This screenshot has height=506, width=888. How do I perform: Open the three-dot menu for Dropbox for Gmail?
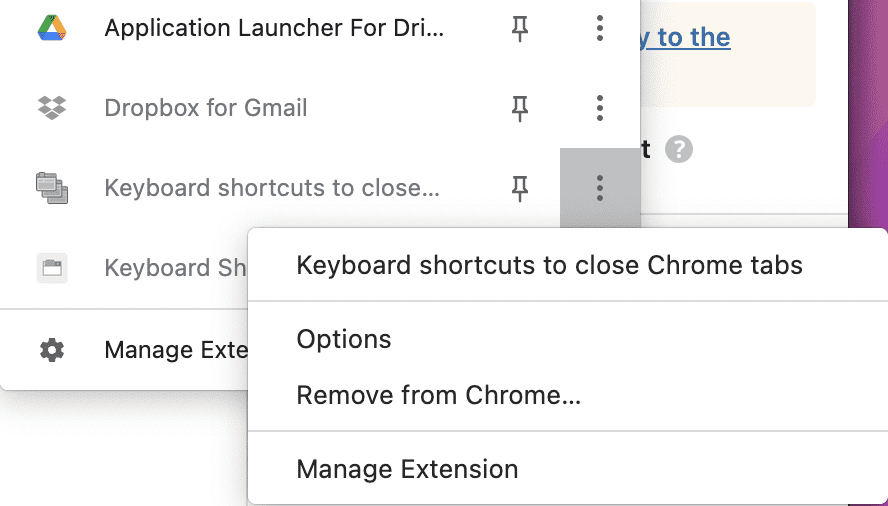coord(599,108)
